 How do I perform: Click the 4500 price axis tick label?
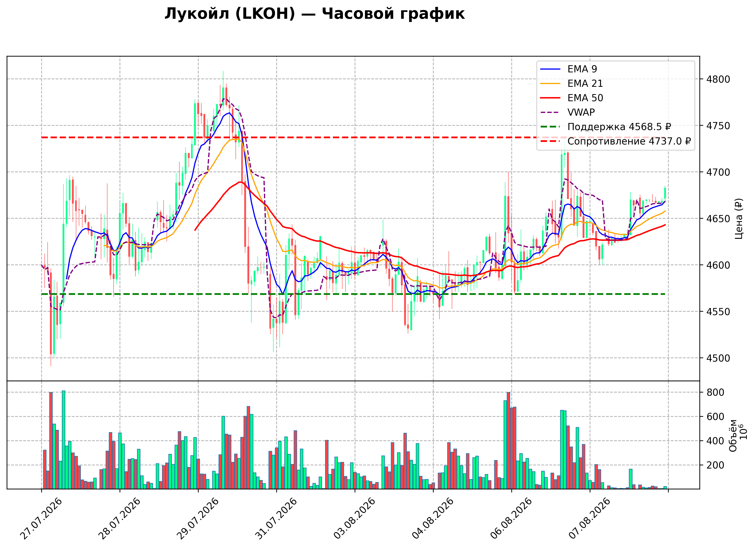coord(718,358)
